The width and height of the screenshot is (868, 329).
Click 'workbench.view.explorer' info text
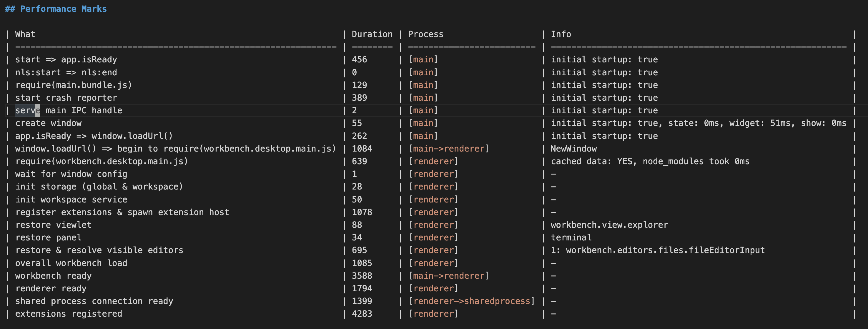609,225
